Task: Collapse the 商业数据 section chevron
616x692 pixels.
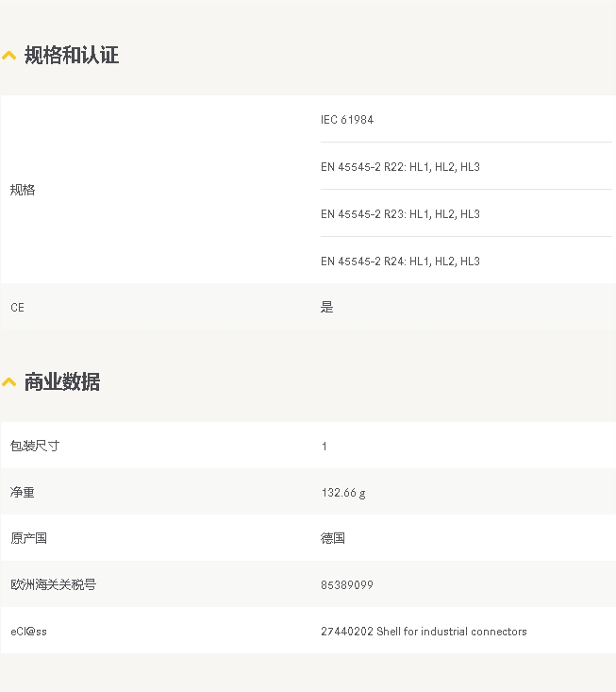Action: pos(8,382)
